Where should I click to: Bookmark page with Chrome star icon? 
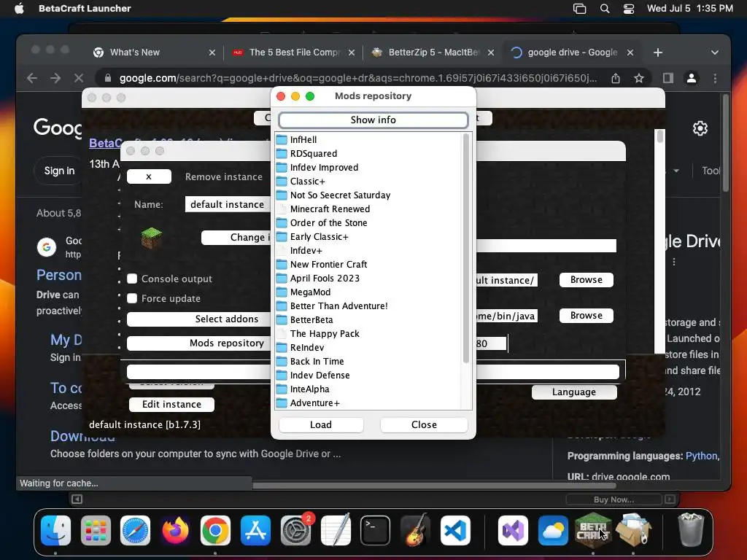pyautogui.click(x=639, y=78)
